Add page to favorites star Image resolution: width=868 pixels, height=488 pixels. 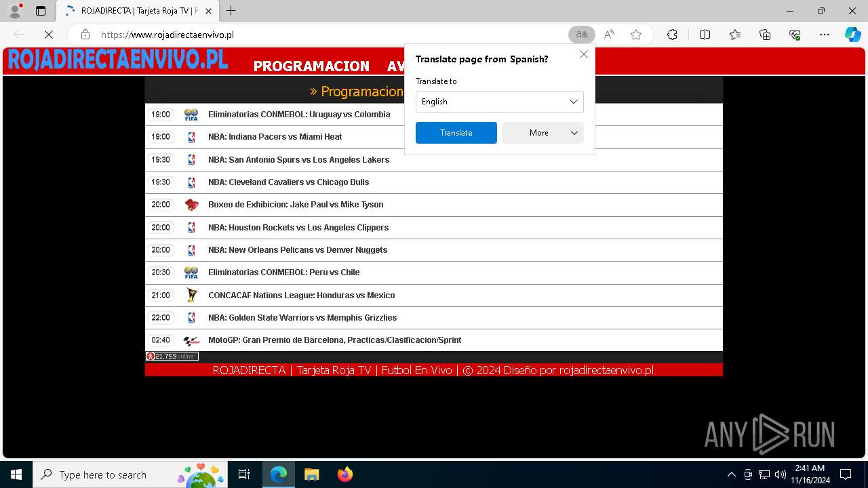(635, 35)
